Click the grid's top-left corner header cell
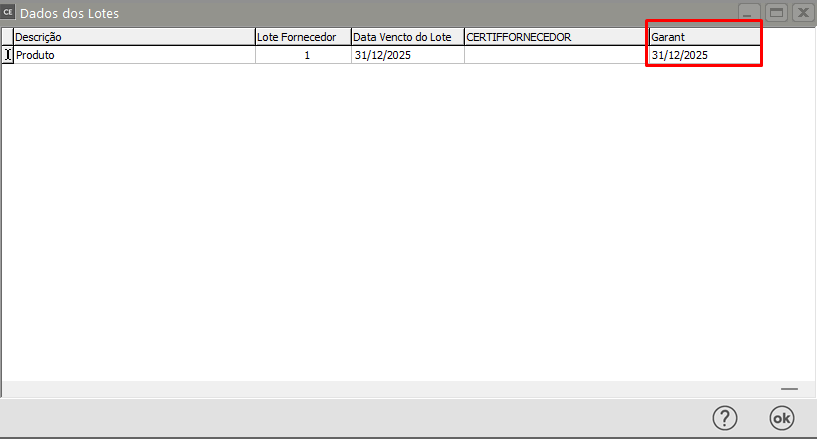Screen dimensions: 817x439 [x=8, y=37]
